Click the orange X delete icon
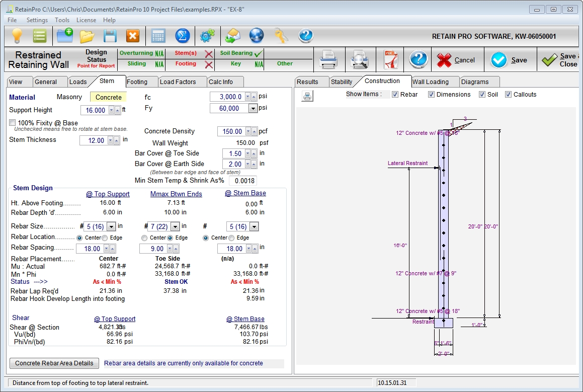The image size is (583, 392). pos(133,36)
